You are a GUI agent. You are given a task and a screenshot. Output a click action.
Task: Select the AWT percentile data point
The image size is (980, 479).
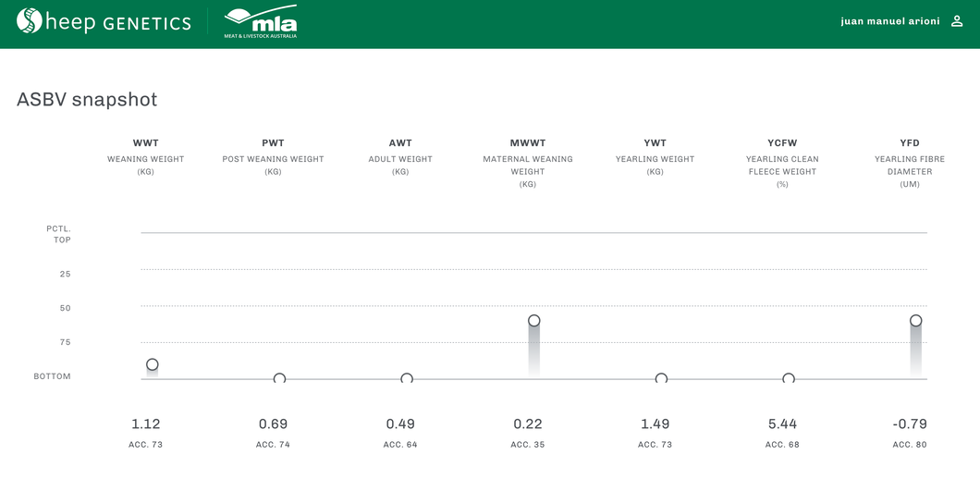pos(407,378)
